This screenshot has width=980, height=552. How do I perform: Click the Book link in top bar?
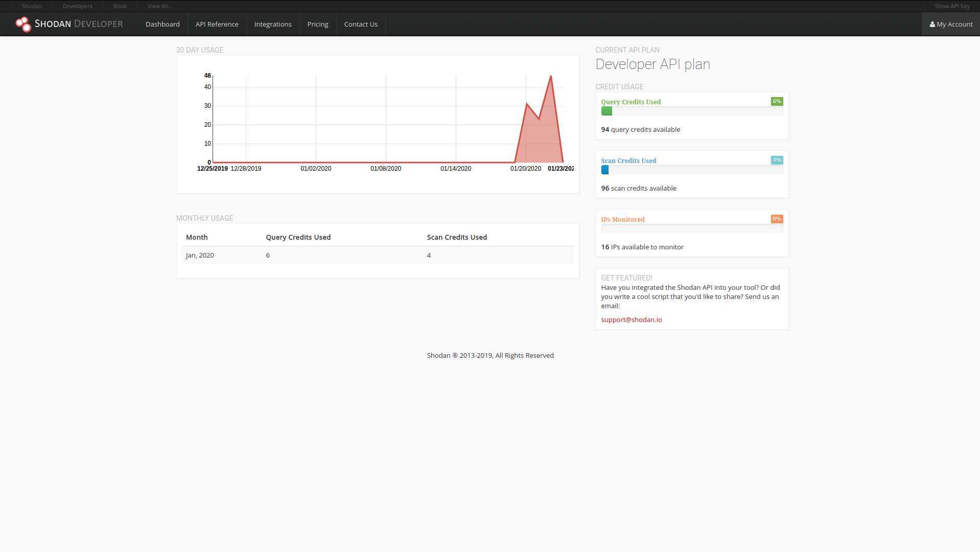pyautogui.click(x=120, y=6)
